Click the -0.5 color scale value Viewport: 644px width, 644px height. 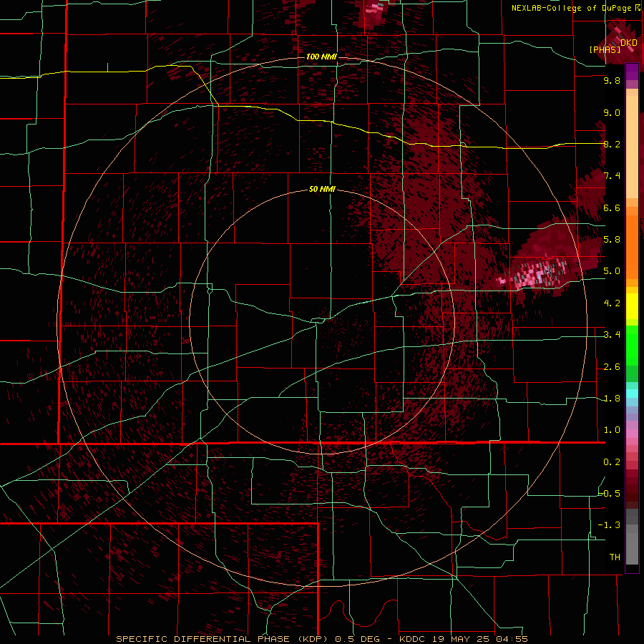tap(610, 494)
